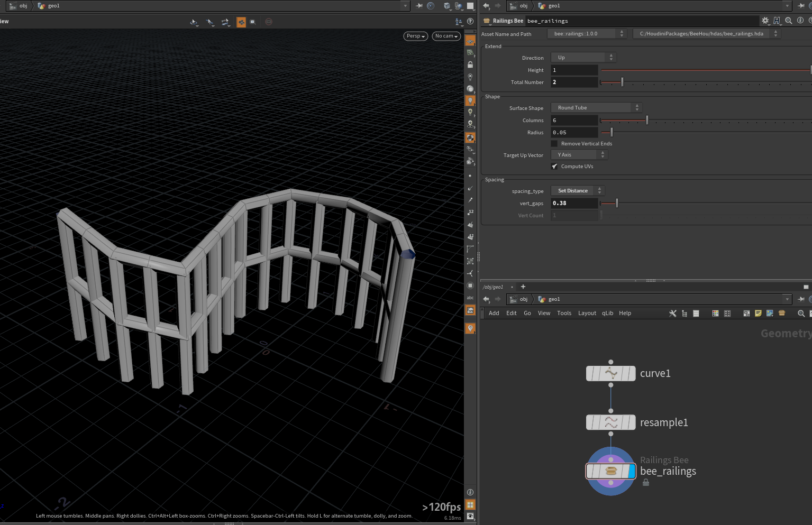Click the magnifier search icon in parameter header
The image size is (812, 525).
pyautogui.click(x=788, y=21)
